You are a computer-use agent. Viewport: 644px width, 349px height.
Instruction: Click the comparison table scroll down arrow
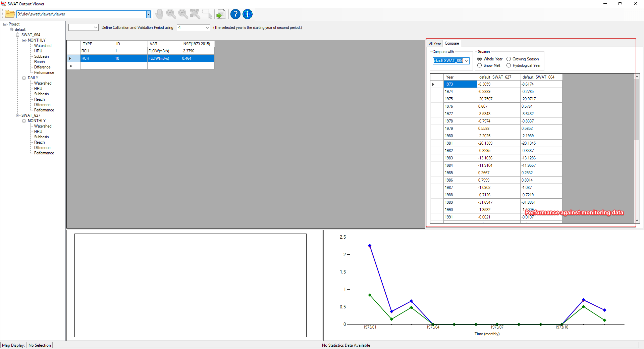(637, 220)
